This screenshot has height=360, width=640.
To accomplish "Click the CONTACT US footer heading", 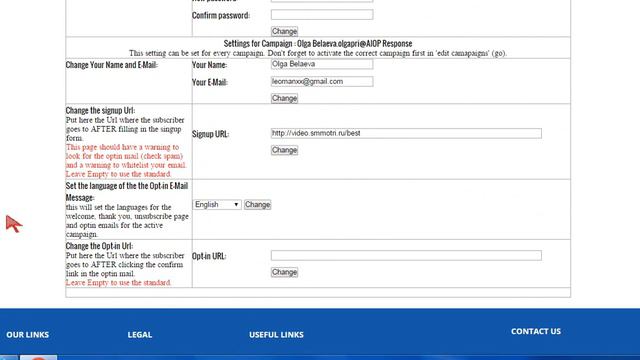I will point(536,331).
